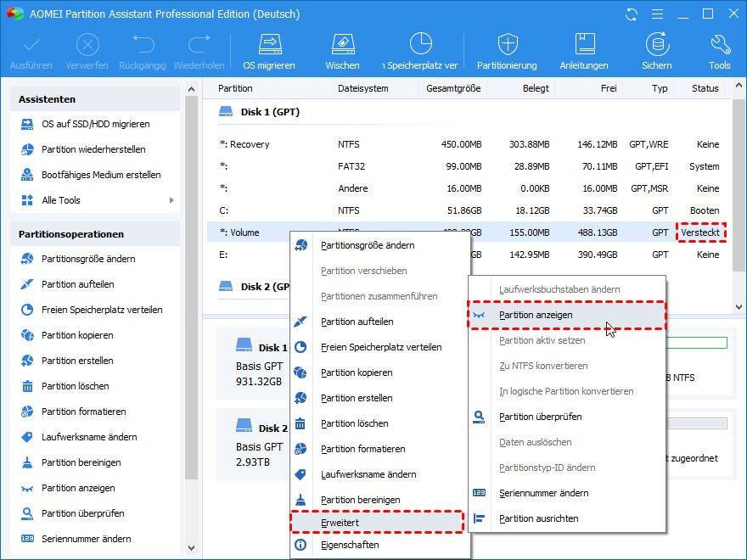Select Partition erstellen in the context menu

(x=379, y=398)
